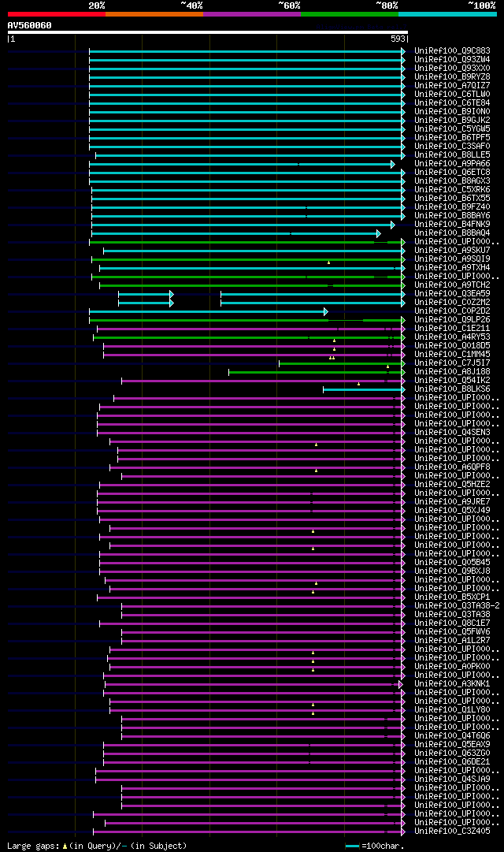Open the UniRef100_A6QPF8 entry
Image resolution: width=504 pixels, height=852 pixels.
point(452,468)
